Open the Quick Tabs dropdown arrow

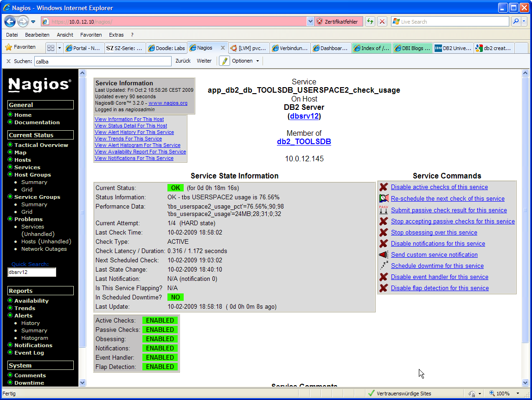[59, 48]
